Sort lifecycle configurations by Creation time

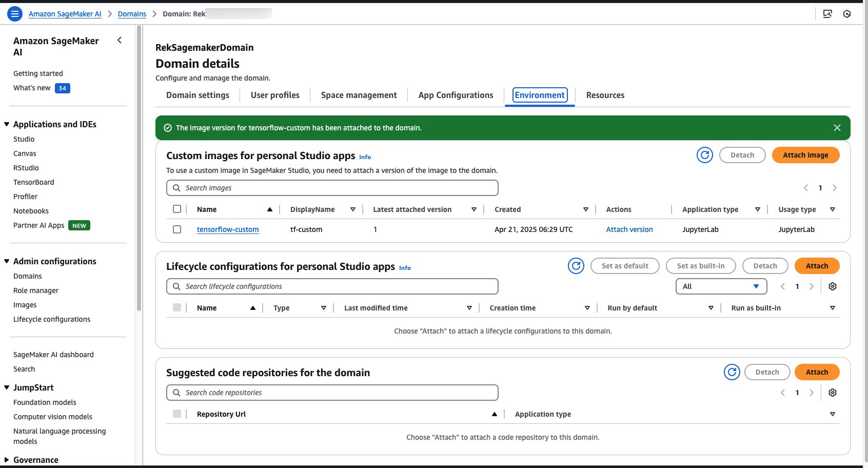click(x=587, y=308)
